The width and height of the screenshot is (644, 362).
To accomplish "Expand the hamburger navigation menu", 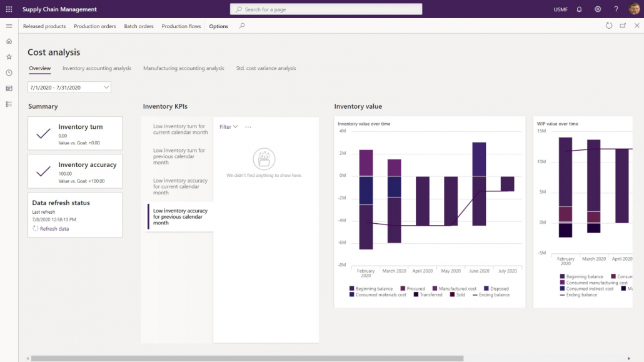I will pyautogui.click(x=9, y=26).
